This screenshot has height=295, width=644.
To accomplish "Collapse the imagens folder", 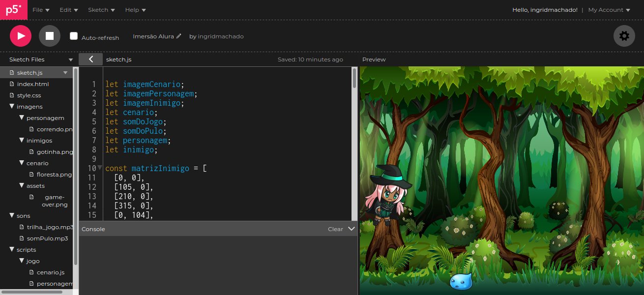I will pyautogui.click(x=12, y=107).
